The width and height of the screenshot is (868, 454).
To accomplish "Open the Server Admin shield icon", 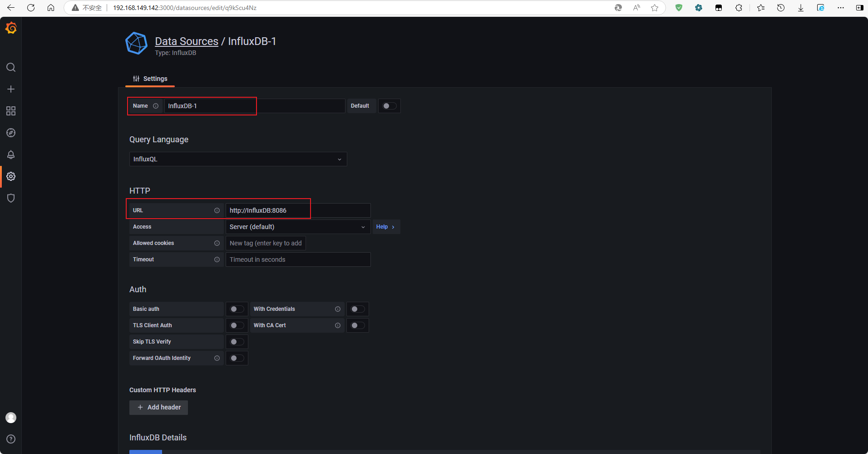I will click(11, 198).
